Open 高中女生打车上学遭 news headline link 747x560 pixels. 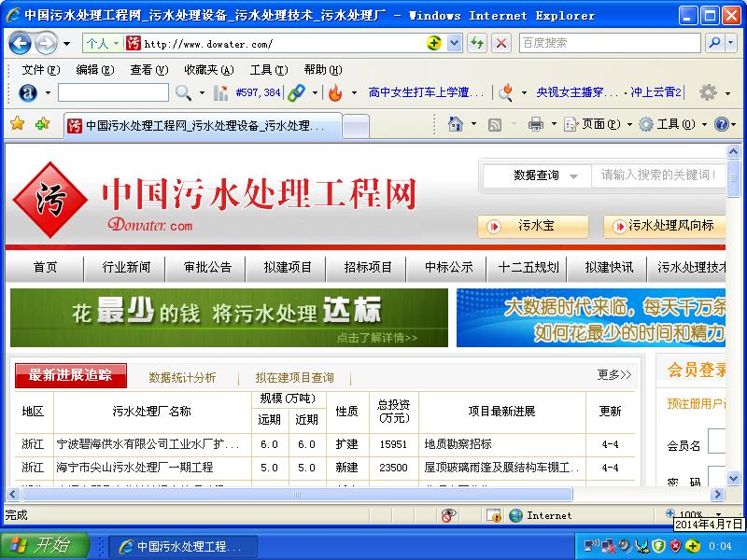coord(427,92)
